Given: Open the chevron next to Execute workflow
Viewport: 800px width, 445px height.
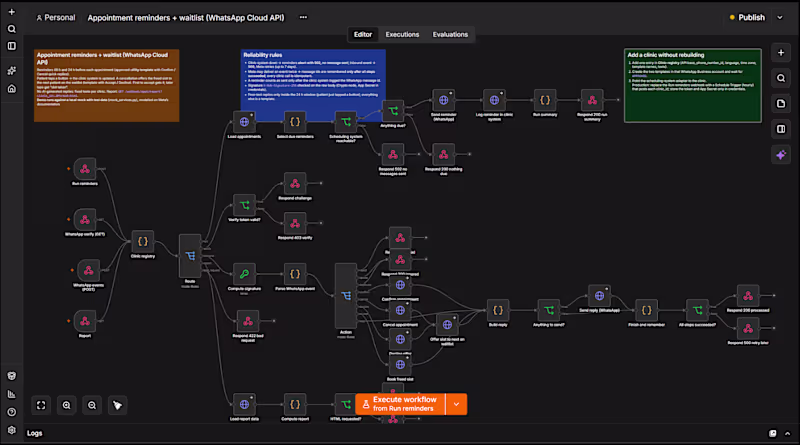Looking at the screenshot, I should click(x=456, y=404).
